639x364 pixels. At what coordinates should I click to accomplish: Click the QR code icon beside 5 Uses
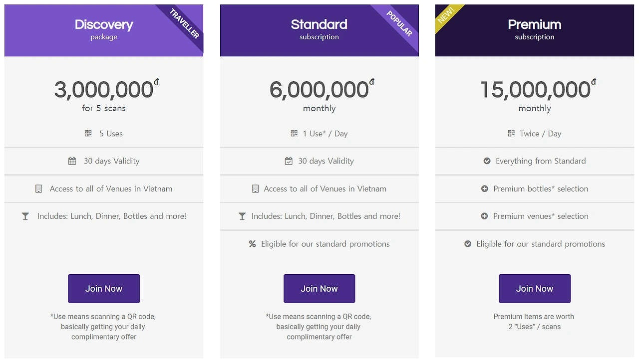tap(88, 134)
